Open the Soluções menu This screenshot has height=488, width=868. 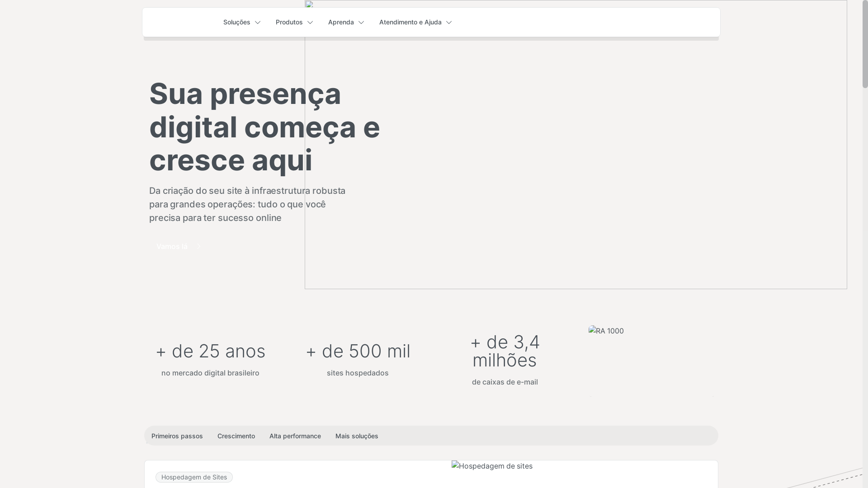(x=241, y=22)
